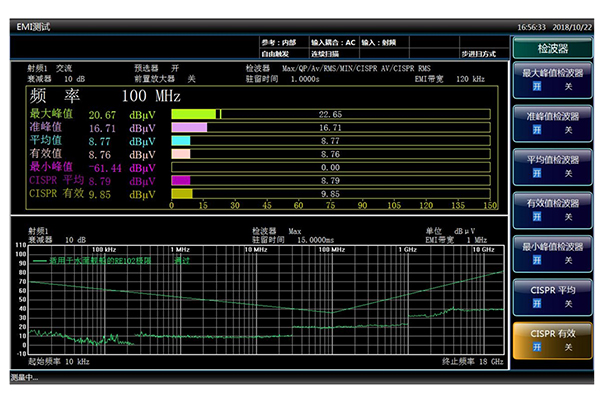Switch the 有效值检波器 softkey
This screenshot has height=400, width=600.
552,210
